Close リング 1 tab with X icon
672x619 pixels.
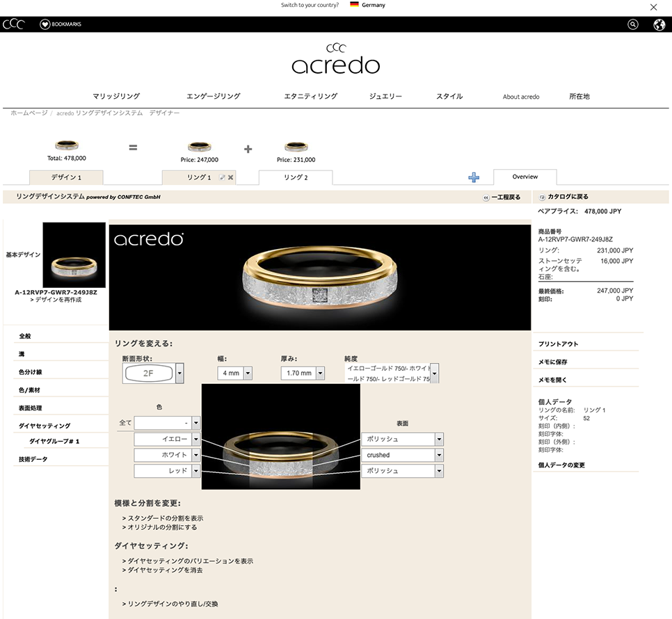point(231,177)
